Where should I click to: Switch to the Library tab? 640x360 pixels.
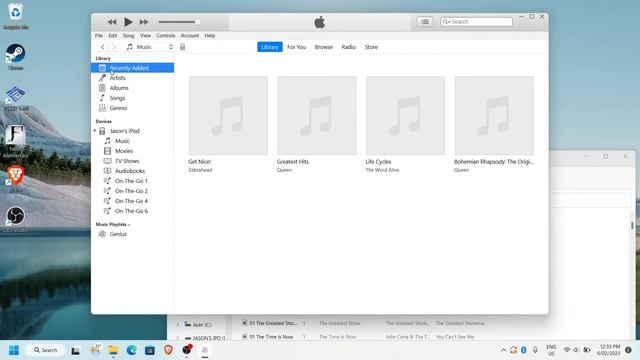click(270, 47)
